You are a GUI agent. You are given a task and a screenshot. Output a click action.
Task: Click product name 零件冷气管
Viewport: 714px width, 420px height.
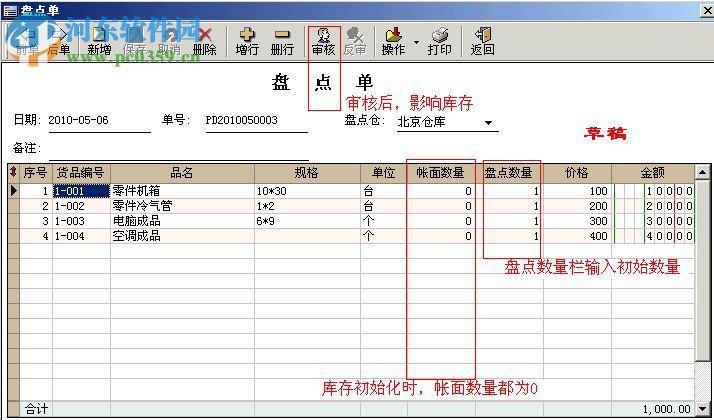pos(143,206)
